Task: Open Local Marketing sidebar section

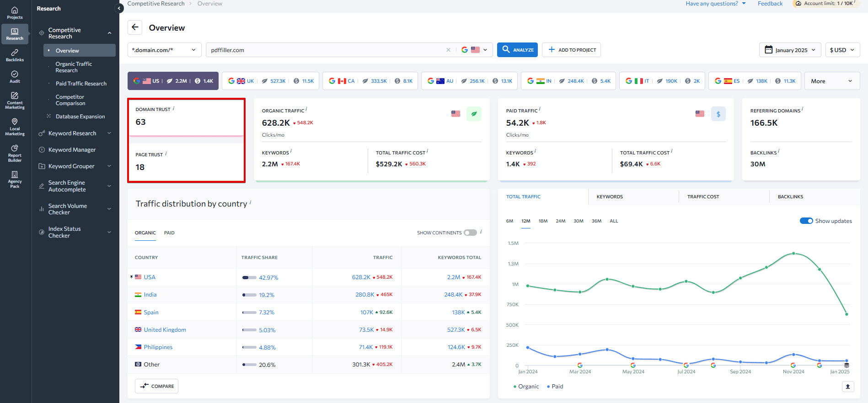Action: point(15,127)
